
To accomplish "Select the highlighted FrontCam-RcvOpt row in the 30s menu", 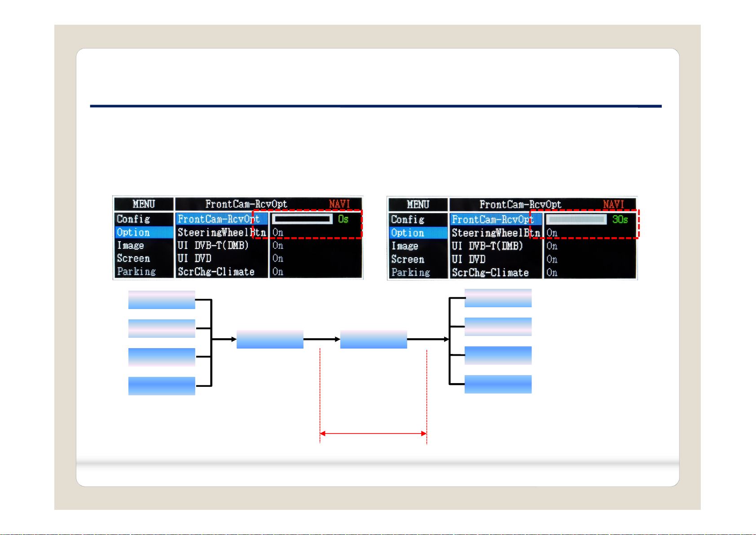I will click(496, 220).
